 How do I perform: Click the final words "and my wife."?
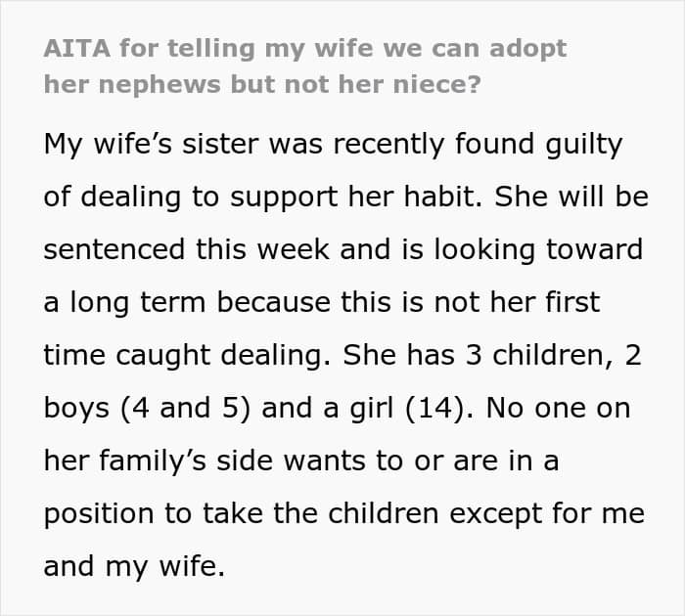click(x=134, y=566)
